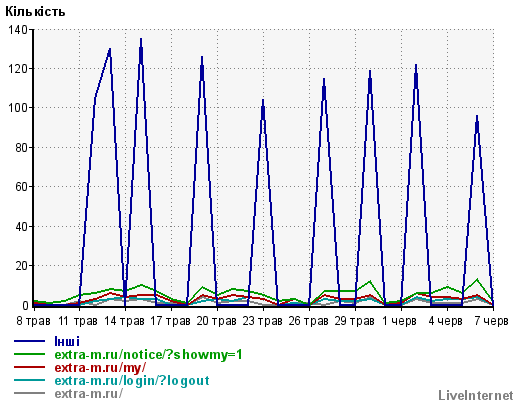The height and width of the screenshot is (405, 520).
Task: Open extra-m.ru/notice/?showmy=1 legend entry
Action: [148, 354]
